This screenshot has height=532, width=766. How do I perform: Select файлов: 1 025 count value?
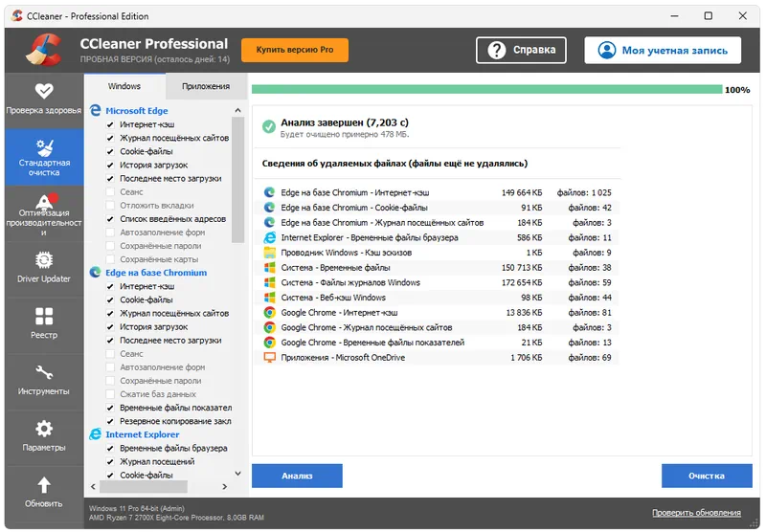coord(584,192)
